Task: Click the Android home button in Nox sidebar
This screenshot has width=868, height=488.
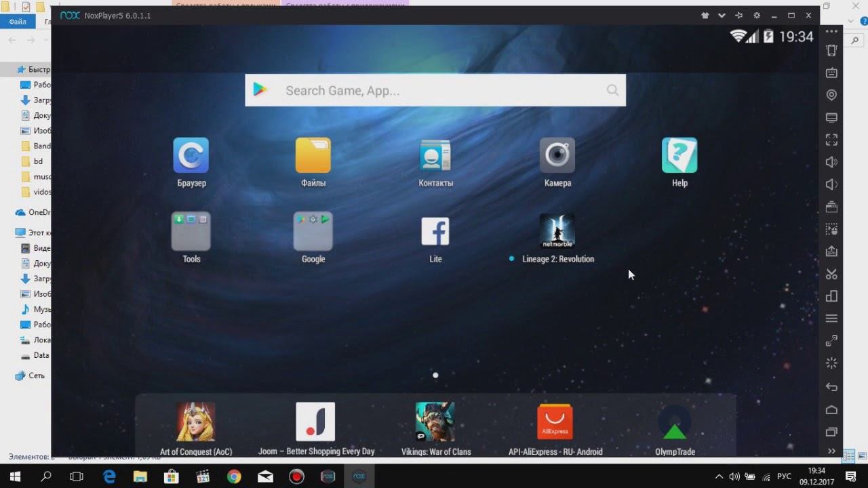Action: click(x=831, y=409)
